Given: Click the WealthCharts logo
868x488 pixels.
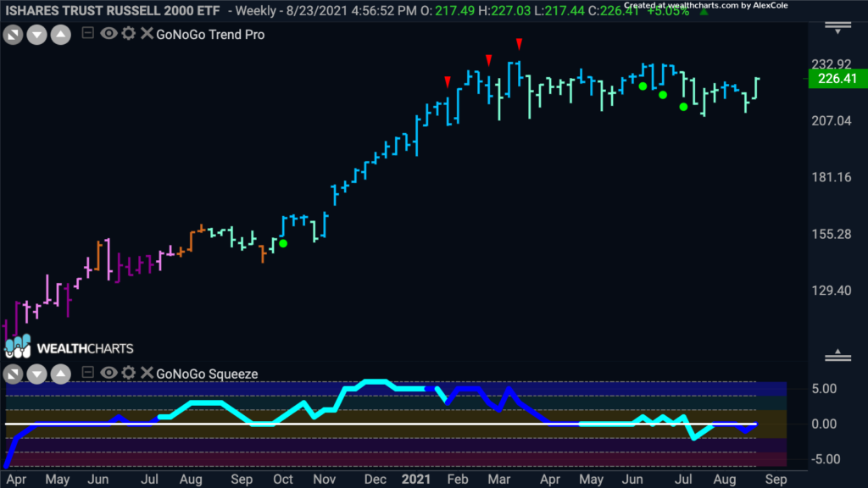Looking at the screenshot, I should 70,347.
